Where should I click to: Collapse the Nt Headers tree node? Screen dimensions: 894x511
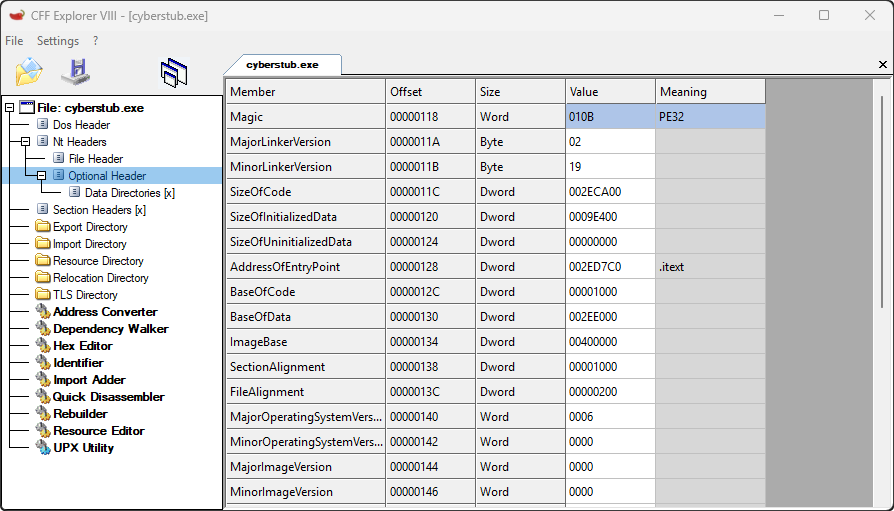coord(26,142)
